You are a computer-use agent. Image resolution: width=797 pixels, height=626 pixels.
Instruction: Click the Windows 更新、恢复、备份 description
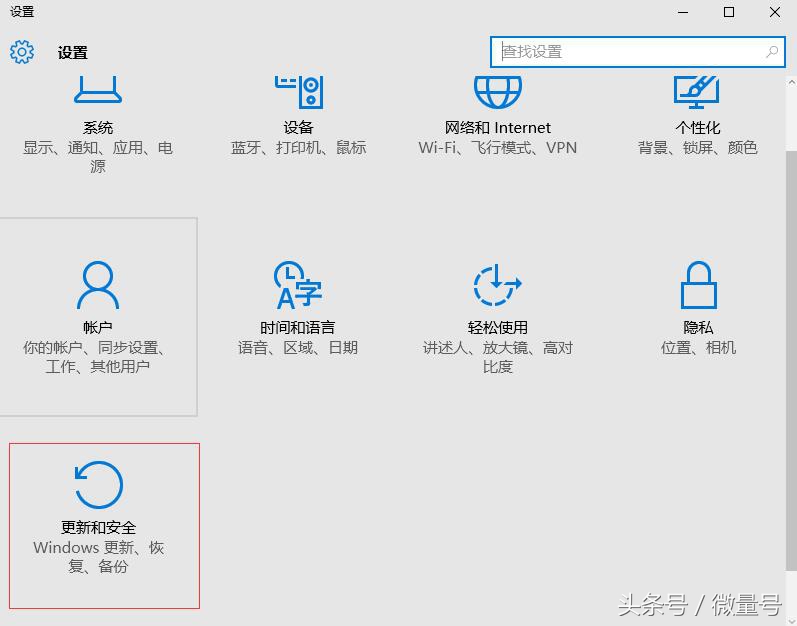coord(98,557)
